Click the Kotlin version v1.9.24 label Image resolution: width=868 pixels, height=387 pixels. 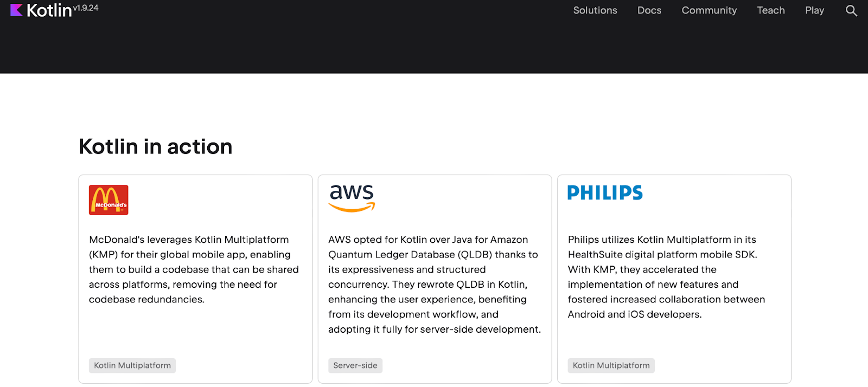tap(86, 8)
